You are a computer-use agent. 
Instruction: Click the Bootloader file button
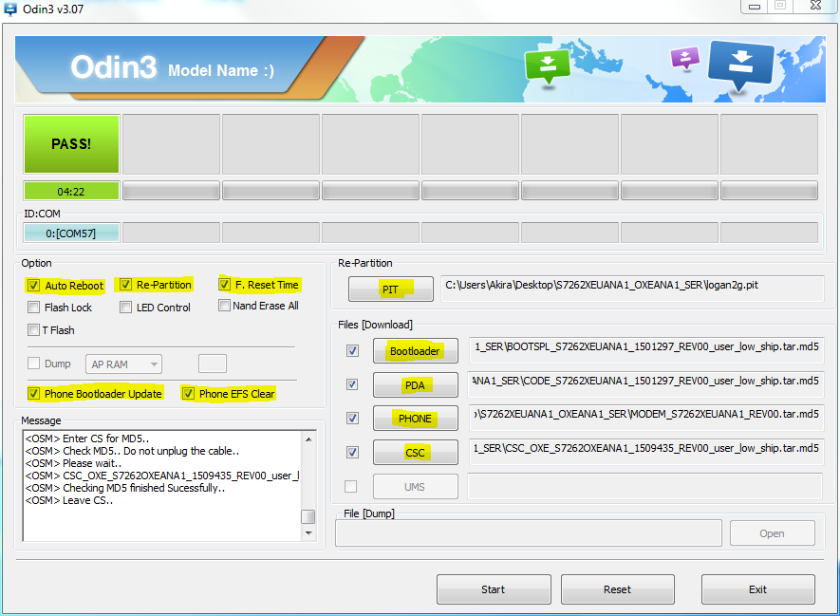(415, 350)
